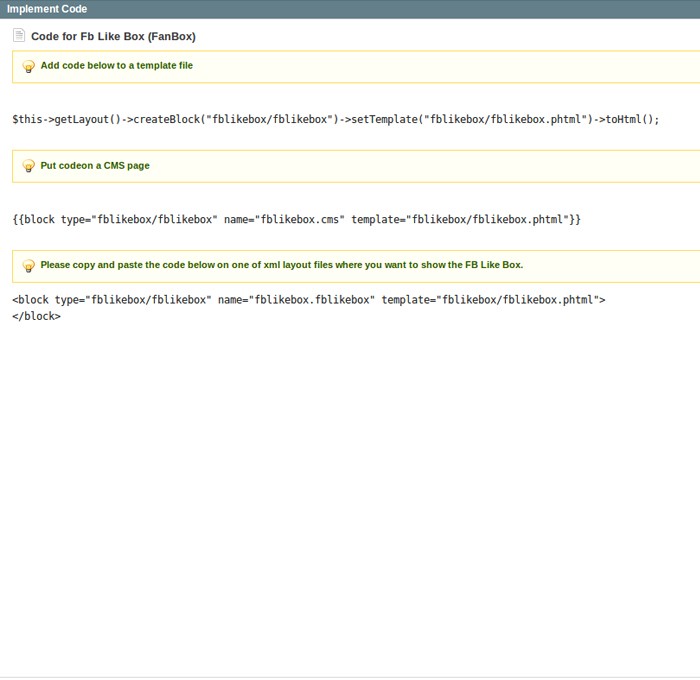Click the document icon beside Code for Fb Like Box
Viewport: 700px width, 680px height.
point(19,35)
